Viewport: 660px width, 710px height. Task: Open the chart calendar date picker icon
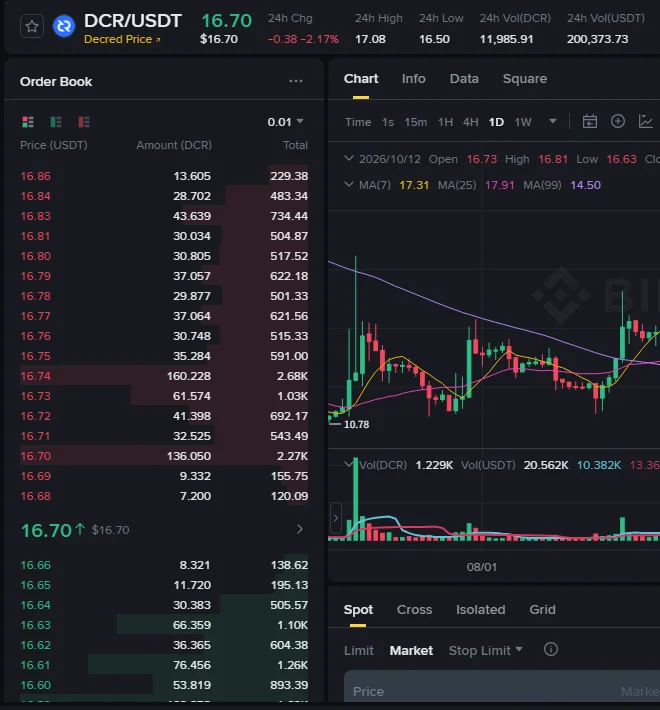coord(589,121)
